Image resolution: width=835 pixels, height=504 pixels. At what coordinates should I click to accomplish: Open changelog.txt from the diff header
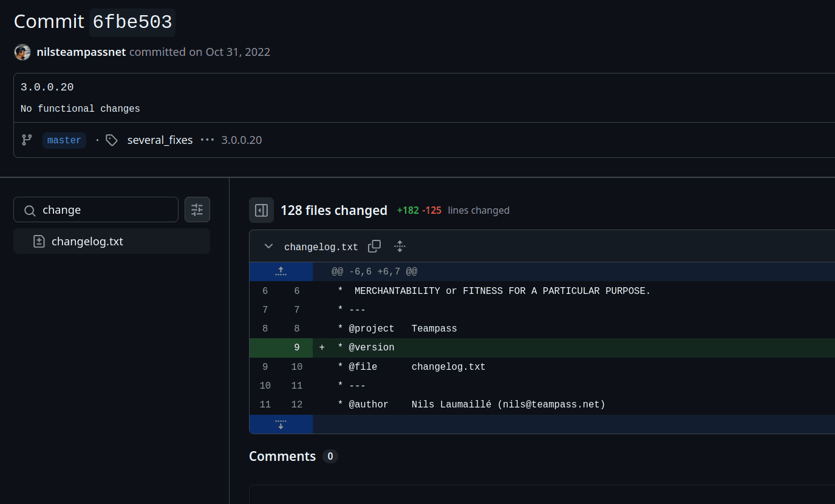point(321,247)
